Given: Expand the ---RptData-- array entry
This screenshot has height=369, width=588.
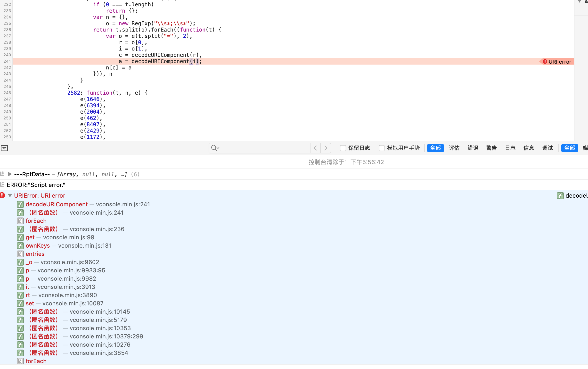Looking at the screenshot, I should pos(10,174).
